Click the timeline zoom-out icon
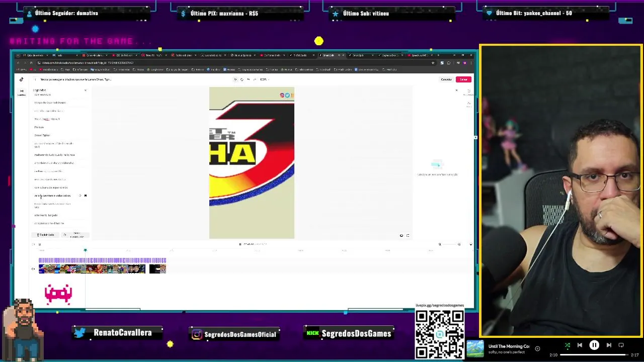This screenshot has height=362, width=644. click(440, 244)
